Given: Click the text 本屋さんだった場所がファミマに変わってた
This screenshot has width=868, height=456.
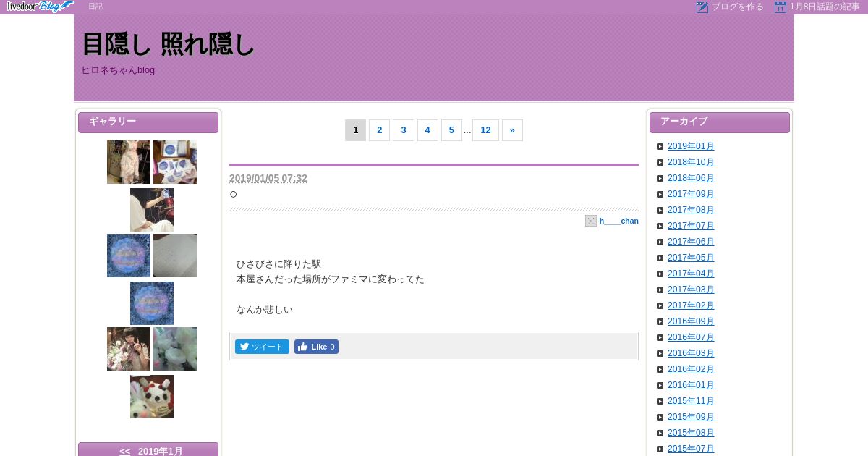Looking at the screenshot, I should click(x=331, y=279).
